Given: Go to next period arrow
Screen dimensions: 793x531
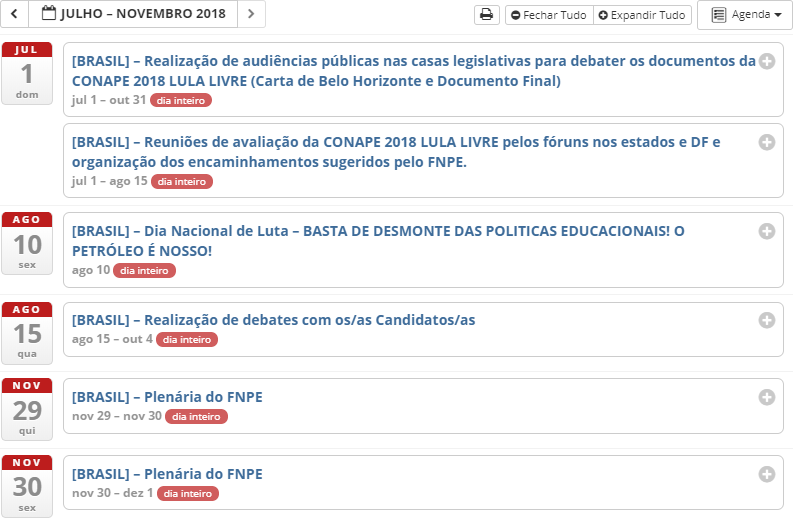Looking at the screenshot, I should (251, 14).
